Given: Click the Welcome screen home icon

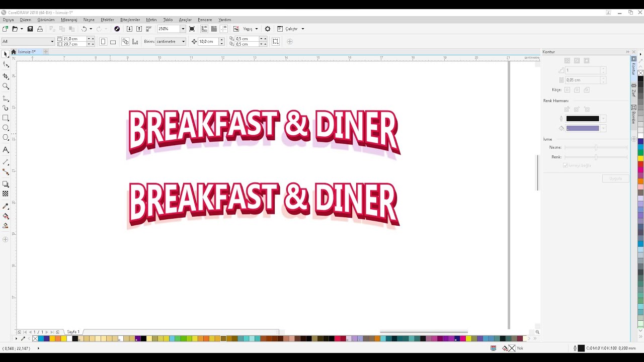Looking at the screenshot, I should (x=14, y=52).
